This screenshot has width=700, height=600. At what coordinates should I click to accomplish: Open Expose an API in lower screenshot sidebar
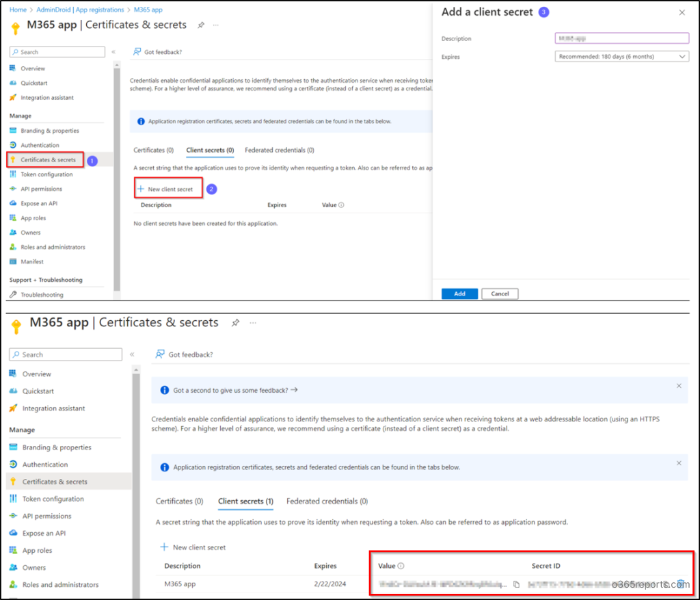[x=38, y=533]
